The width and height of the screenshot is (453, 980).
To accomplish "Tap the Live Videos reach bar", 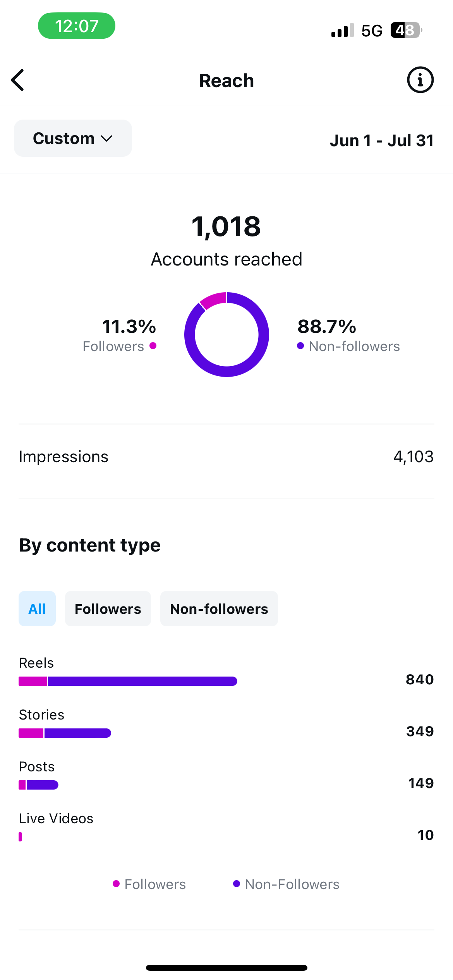I will pyautogui.click(x=21, y=837).
